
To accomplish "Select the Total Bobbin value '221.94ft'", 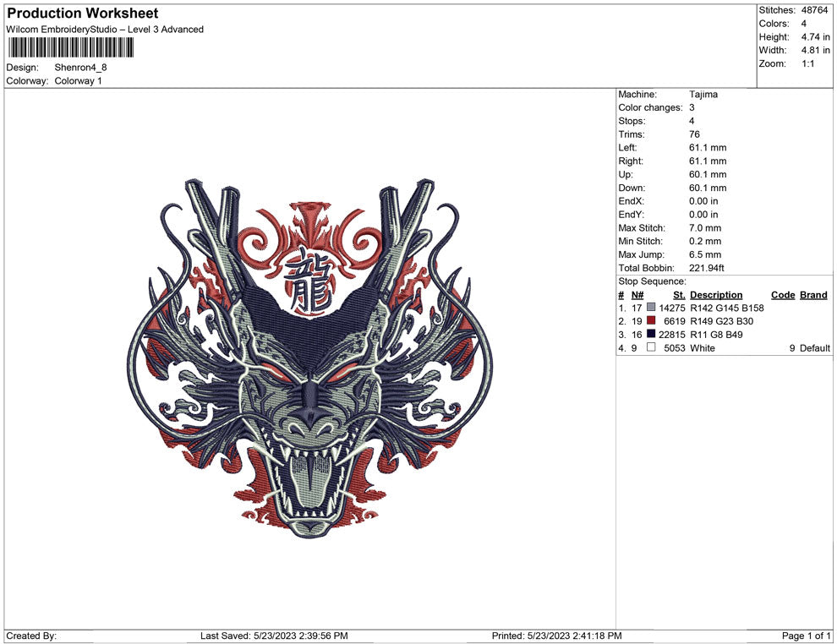I will point(706,268).
